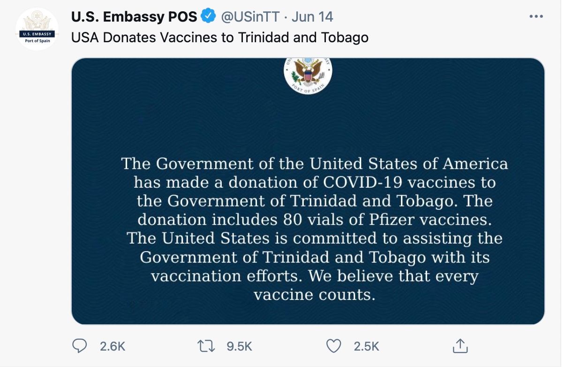Retweet using the retweet arrows icon
Image resolution: width=588 pixels, height=367 pixels.
[x=206, y=346]
